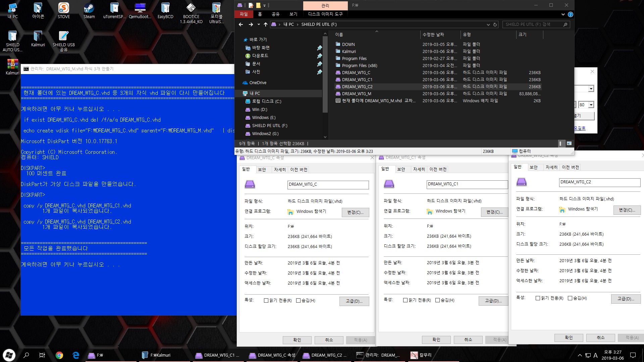Click 고급(D)... in DREAM_WTG_C2 properties
Screen dimensions: 644x362
click(626, 299)
